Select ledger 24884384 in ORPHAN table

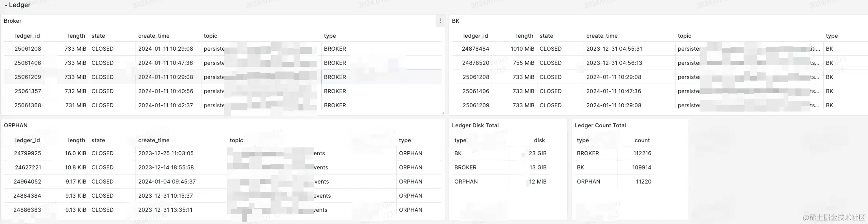27,196
